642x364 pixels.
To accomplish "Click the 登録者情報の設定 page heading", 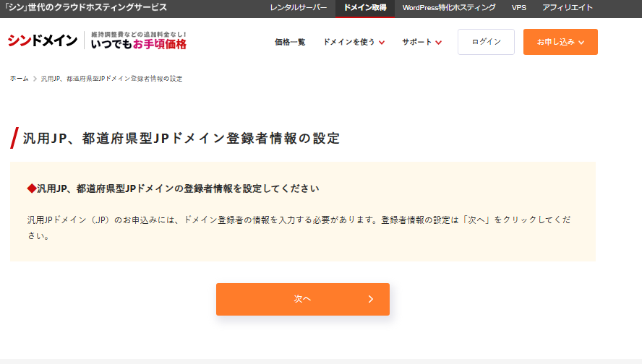I will coord(181,138).
